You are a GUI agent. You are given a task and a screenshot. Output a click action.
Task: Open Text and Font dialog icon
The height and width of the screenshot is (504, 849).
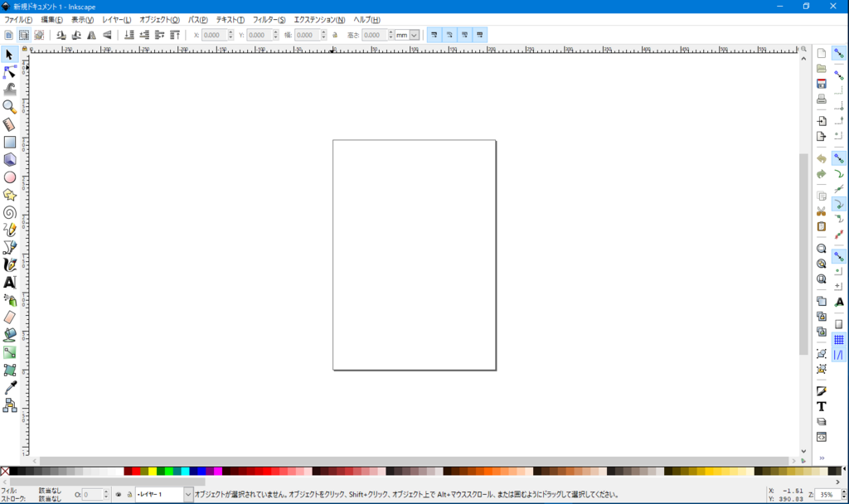tap(822, 406)
